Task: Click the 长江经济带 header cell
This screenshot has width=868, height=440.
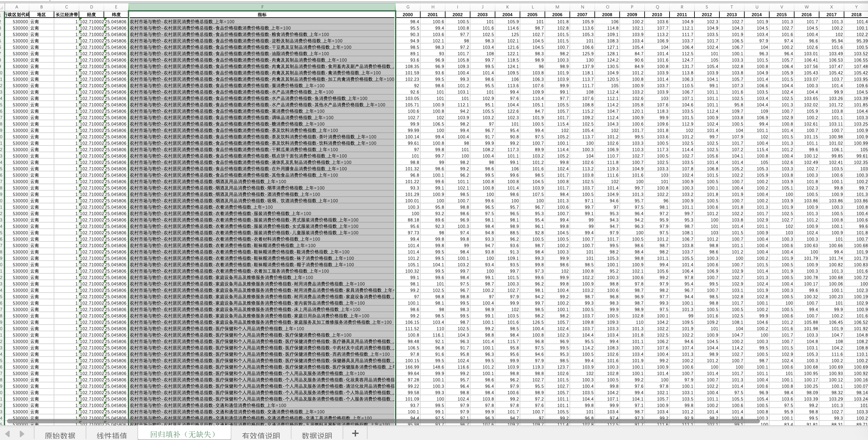Action: (x=66, y=14)
